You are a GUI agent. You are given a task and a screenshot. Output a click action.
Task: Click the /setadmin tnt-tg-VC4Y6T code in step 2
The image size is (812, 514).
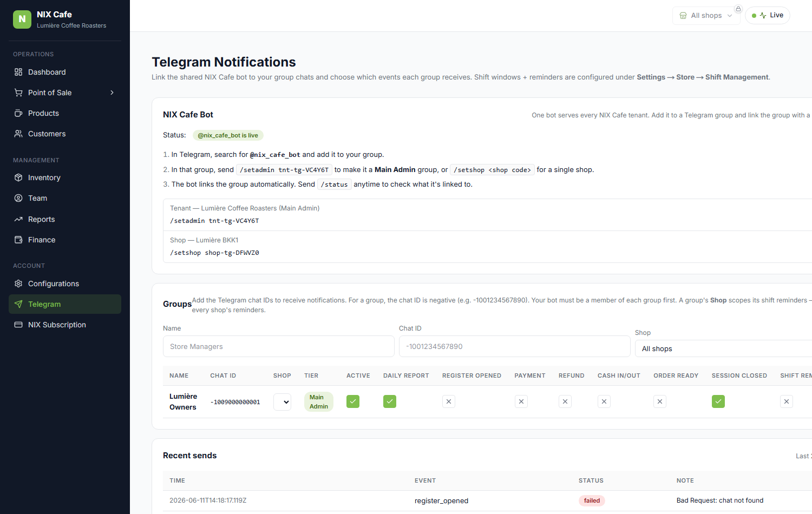[284, 170]
